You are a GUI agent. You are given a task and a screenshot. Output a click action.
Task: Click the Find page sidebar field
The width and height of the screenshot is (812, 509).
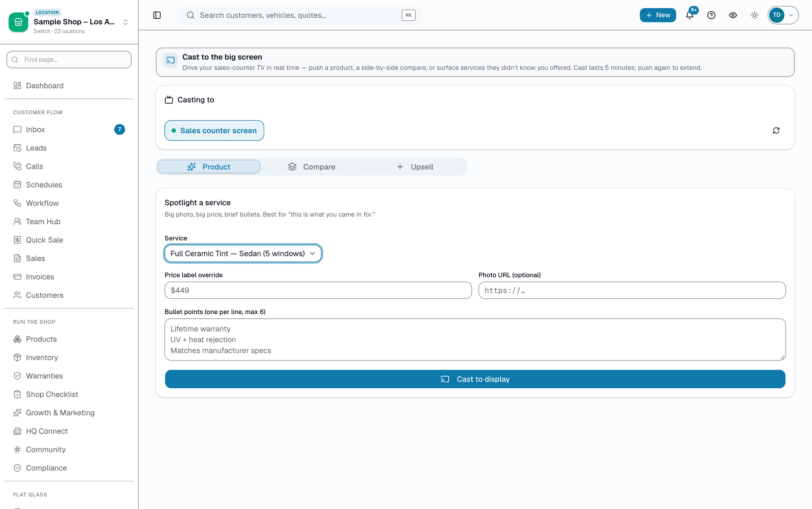coord(69,60)
